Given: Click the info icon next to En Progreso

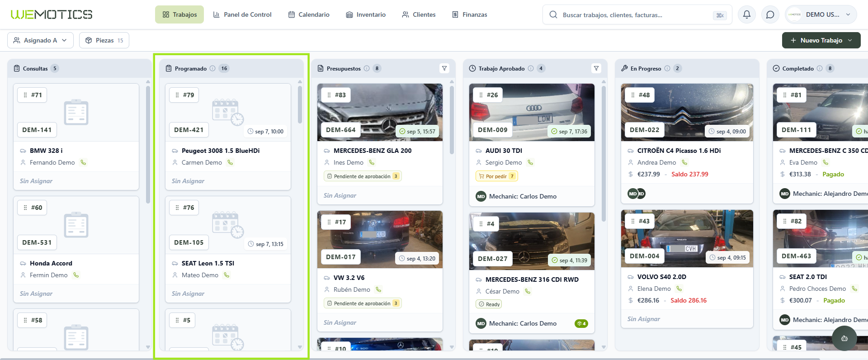Looking at the screenshot, I should [x=667, y=68].
